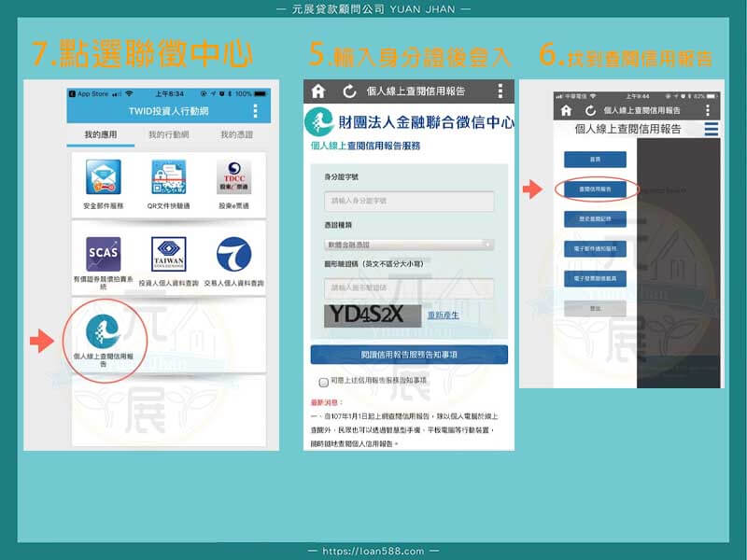747x560 pixels.
Task: Click the JCIC 金融聯合徵信中心 logo
Action: click(x=318, y=121)
